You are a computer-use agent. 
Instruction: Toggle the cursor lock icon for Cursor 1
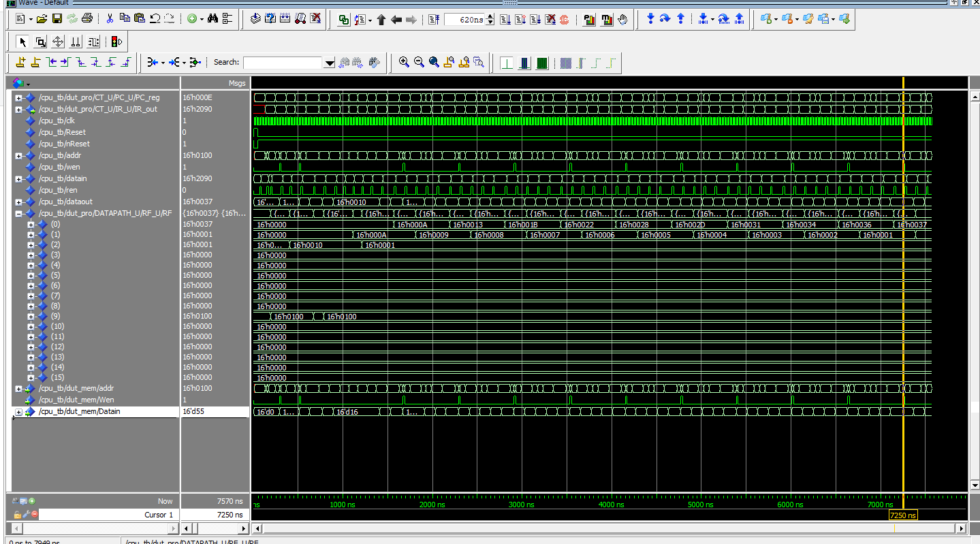click(x=18, y=515)
